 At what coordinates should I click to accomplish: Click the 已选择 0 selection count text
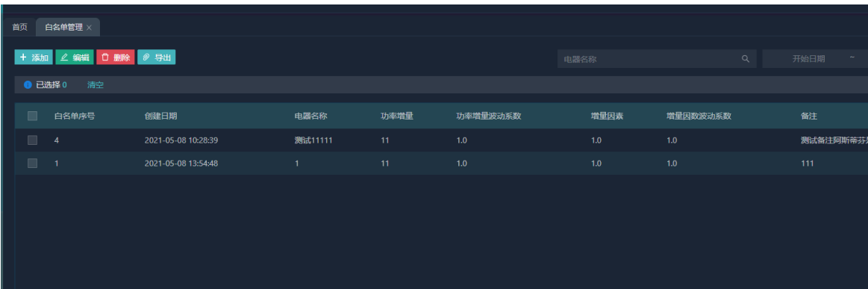click(51, 85)
